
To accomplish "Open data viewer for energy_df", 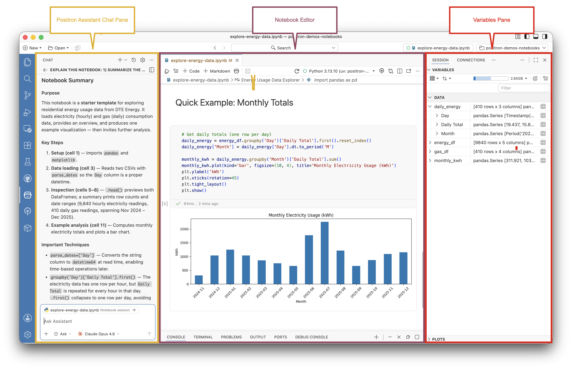I will 543,142.
